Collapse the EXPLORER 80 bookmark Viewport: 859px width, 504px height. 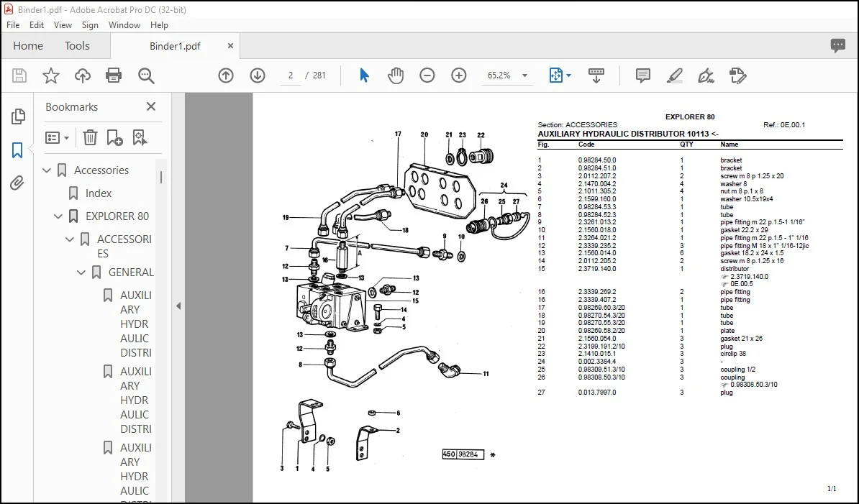tap(58, 216)
